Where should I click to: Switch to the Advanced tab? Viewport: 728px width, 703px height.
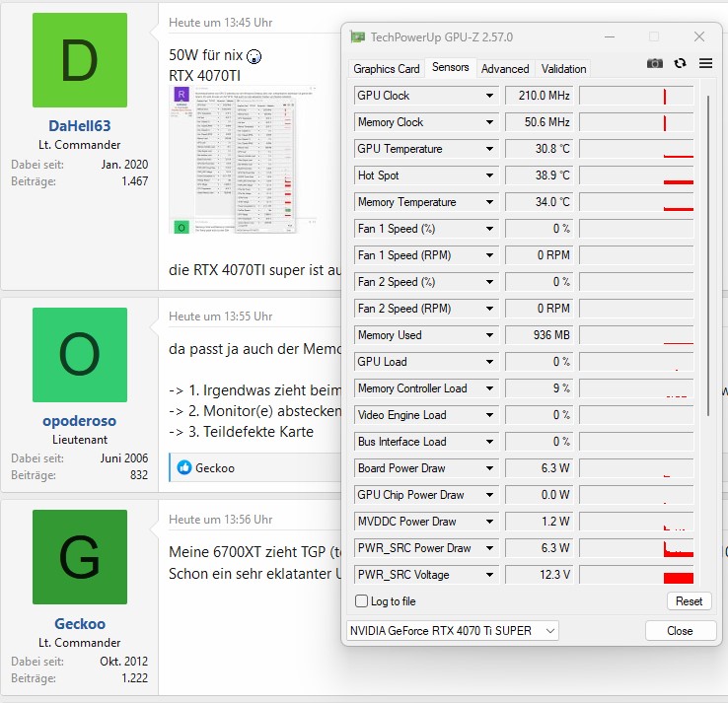coord(505,69)
